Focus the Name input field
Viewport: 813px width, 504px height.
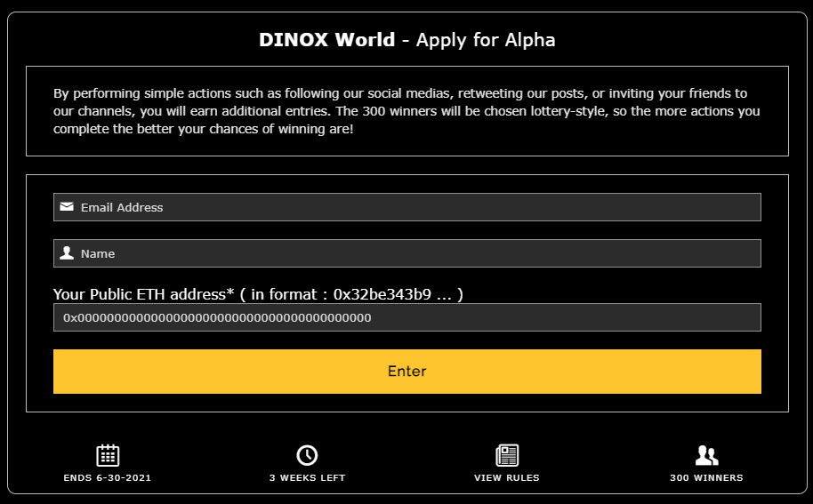point(407,253)
